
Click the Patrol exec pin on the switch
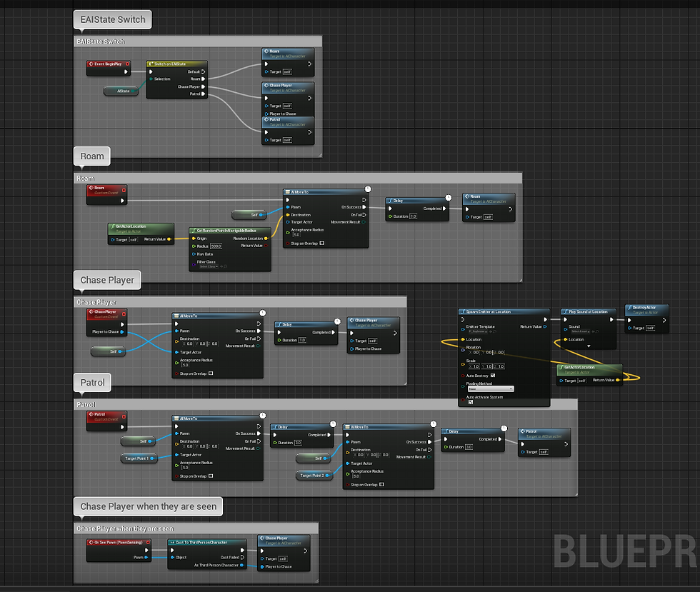[x=203, y=94]
